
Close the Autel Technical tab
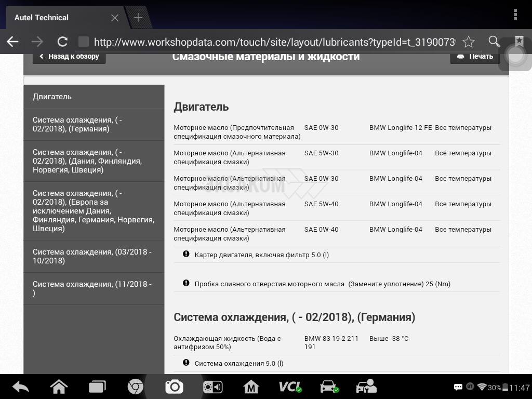coord(115,18)
